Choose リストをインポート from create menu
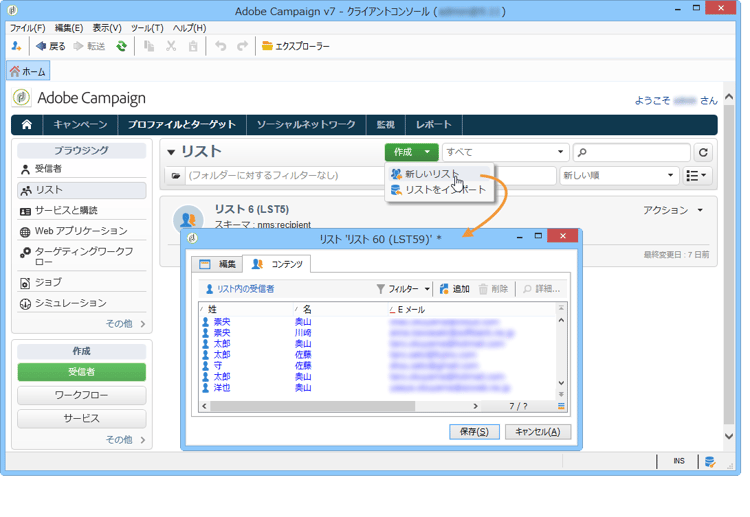 [x=439, y=190]
